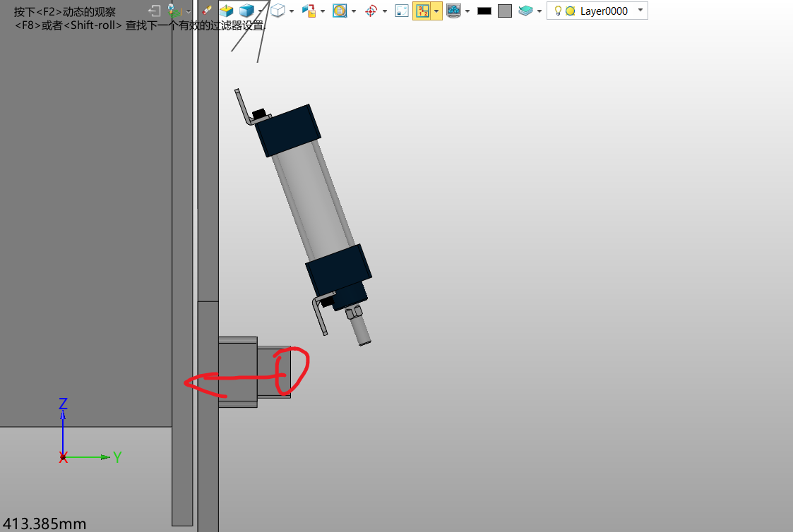Click the exit/return arrow icon in toolbar
This screenshot has width=793, height=532.
click(155, 11)
